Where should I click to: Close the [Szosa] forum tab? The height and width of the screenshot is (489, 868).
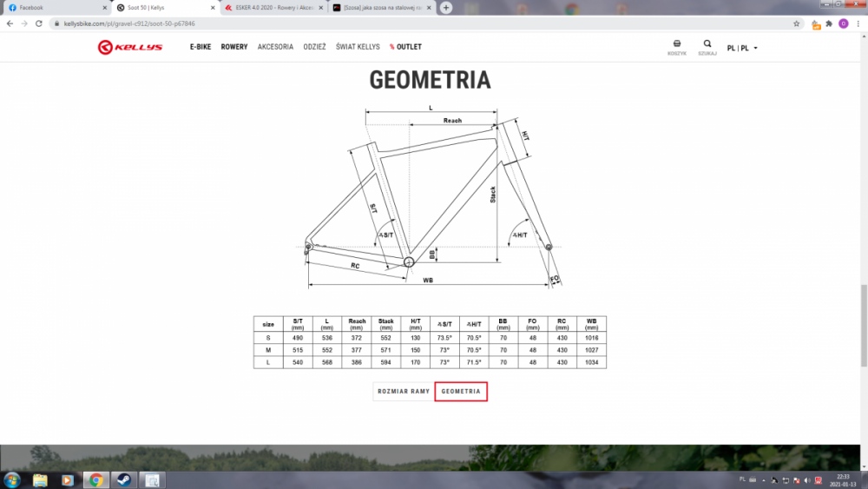tap(429, 8)
